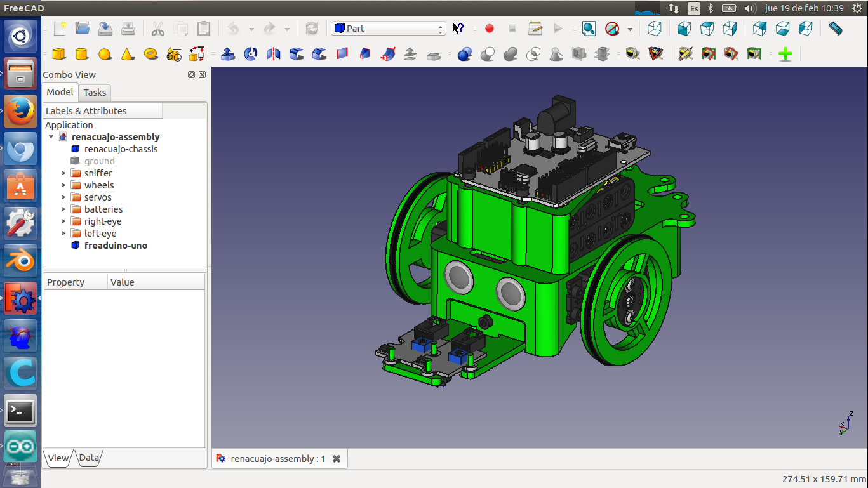Click the Mirror tool icon
This screenshot has width=868, height=488.
click(274, 55)
